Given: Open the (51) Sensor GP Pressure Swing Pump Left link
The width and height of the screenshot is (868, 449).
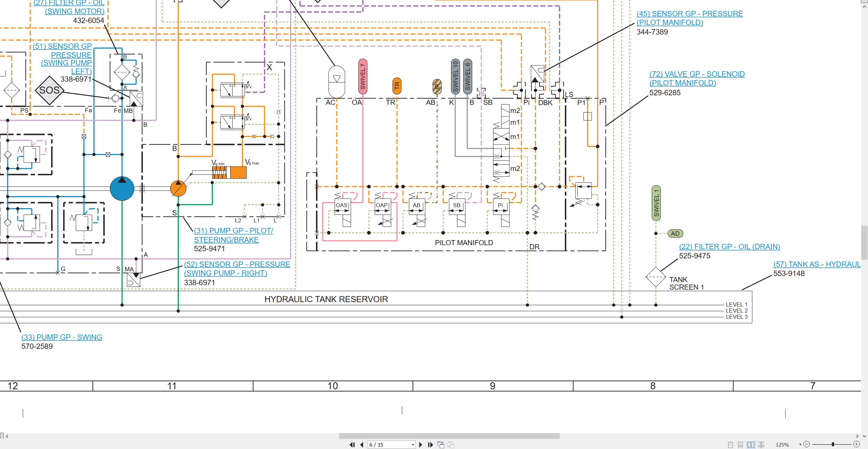Looking at the screenshot, I should tap(62, 58).
